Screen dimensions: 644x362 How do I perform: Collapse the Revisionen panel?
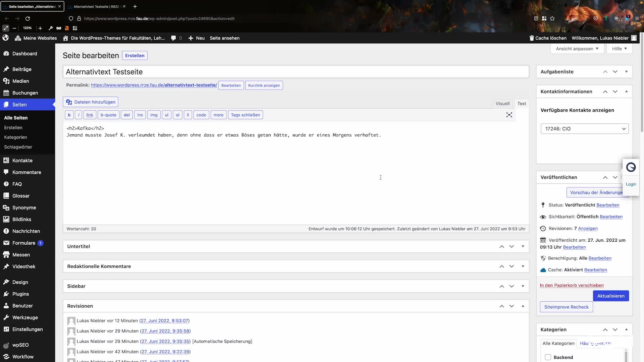(x=523, y=306)
